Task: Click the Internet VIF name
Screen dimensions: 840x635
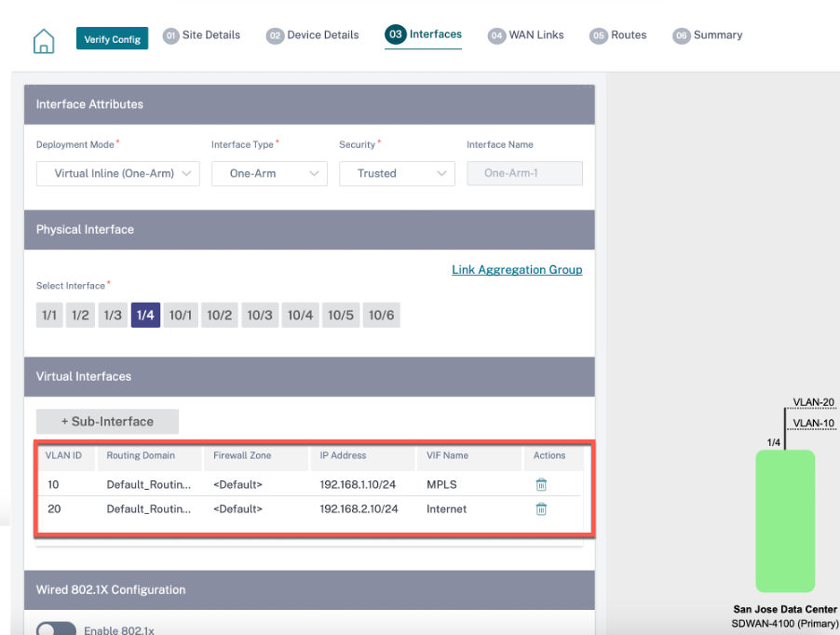Action: point(447,508)
